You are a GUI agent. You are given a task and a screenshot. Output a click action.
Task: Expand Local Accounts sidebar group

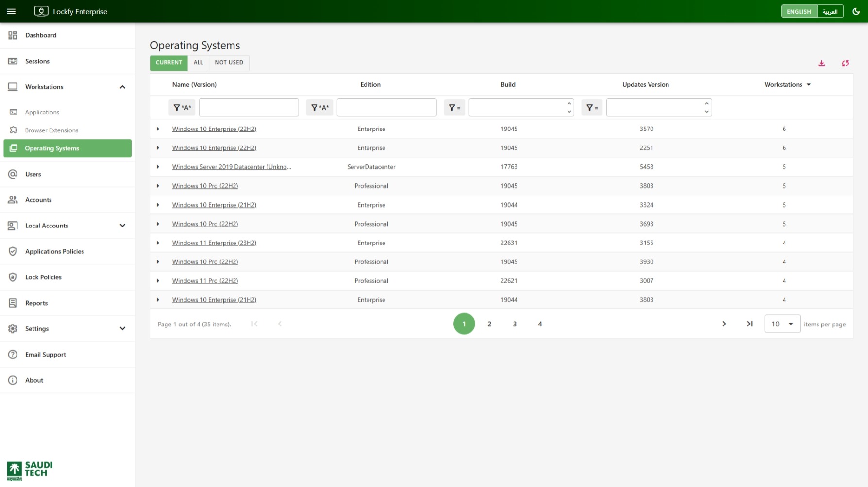(x=122, y=226)
